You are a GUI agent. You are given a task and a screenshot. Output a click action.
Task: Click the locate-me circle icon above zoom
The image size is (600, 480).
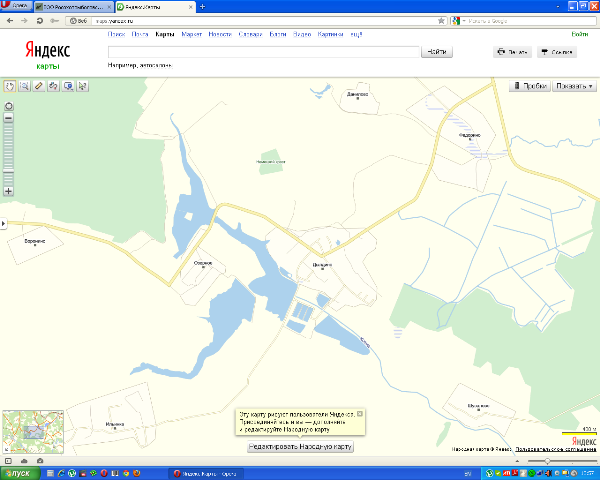(x=9, y=105)
